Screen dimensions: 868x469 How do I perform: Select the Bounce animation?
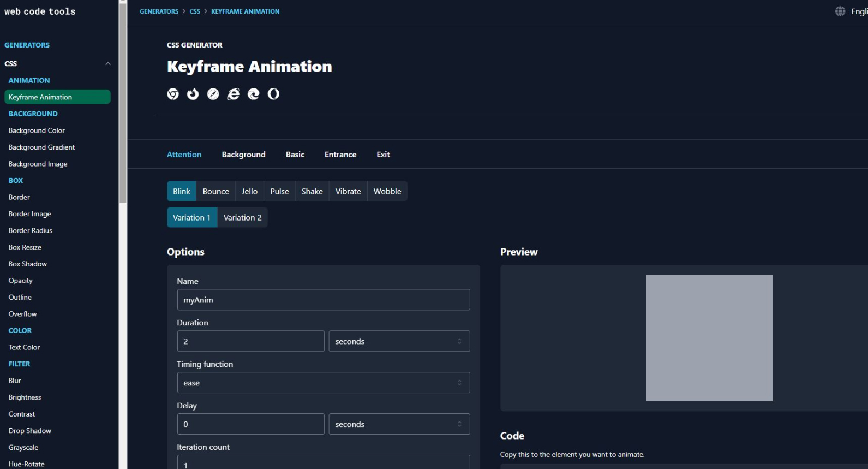coord(216,191)
